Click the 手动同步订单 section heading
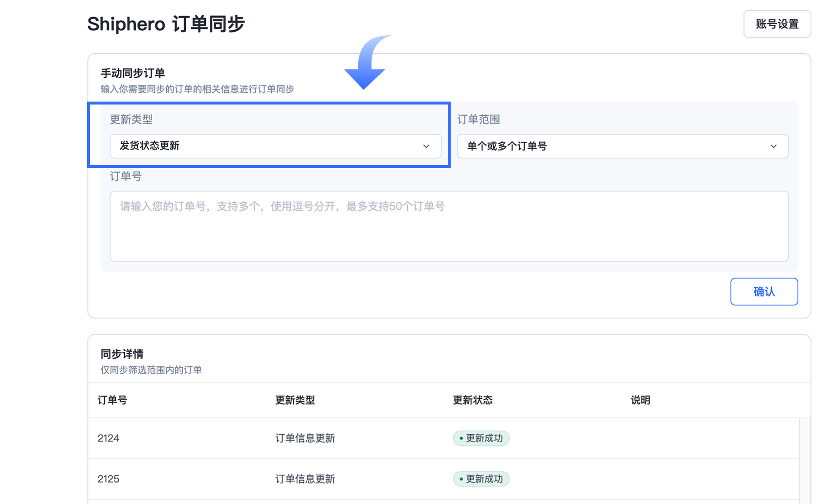 pos(132,73)
